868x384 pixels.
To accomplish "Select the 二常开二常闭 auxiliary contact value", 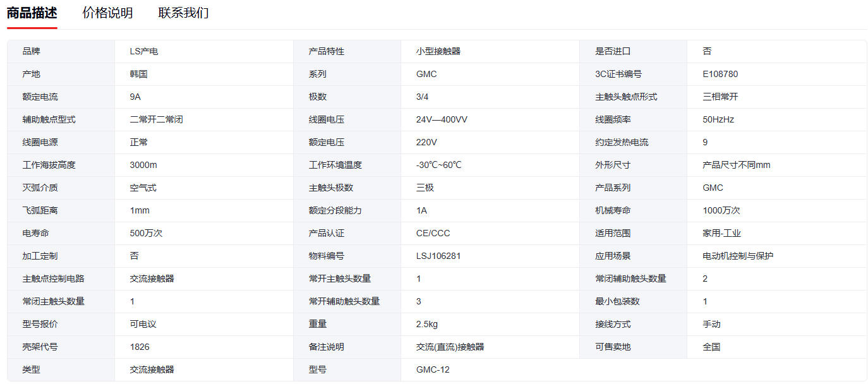I will (157, 119).
